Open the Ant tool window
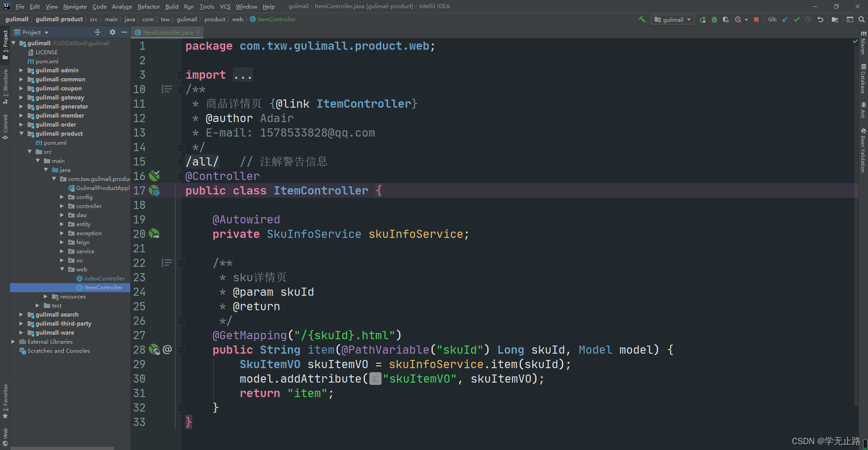The image size is (868, 450). [863, 110]
